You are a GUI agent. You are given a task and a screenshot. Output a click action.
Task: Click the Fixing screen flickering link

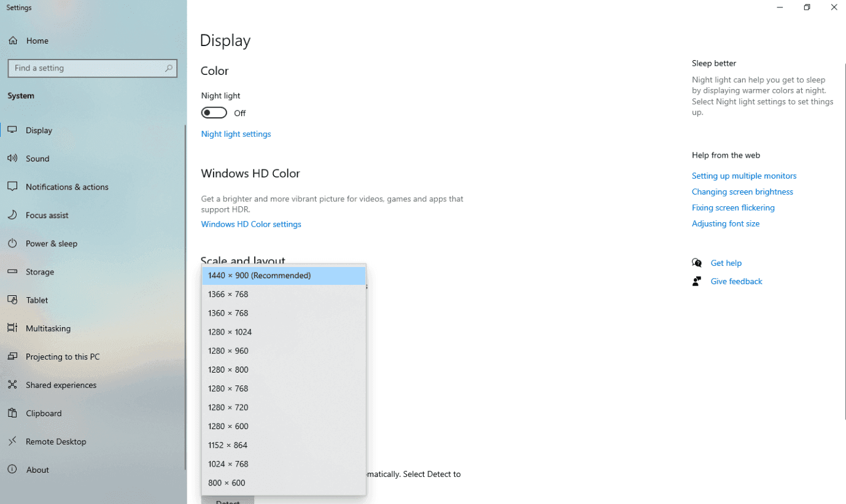pos(733,207)
